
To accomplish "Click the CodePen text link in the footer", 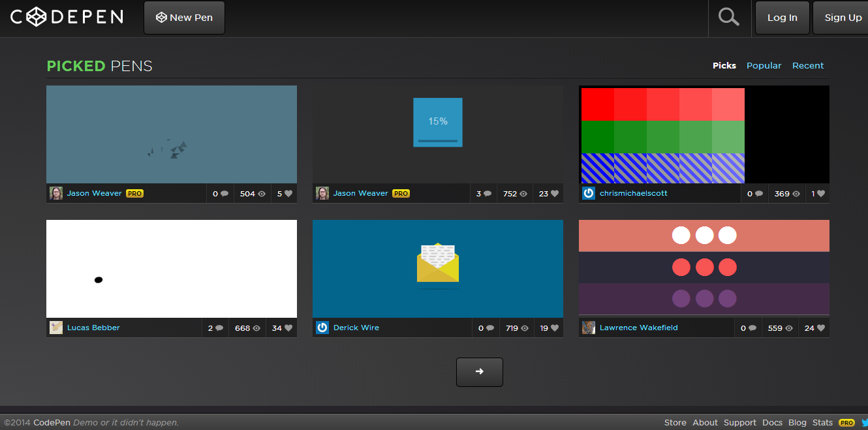I will coord(52,423).
